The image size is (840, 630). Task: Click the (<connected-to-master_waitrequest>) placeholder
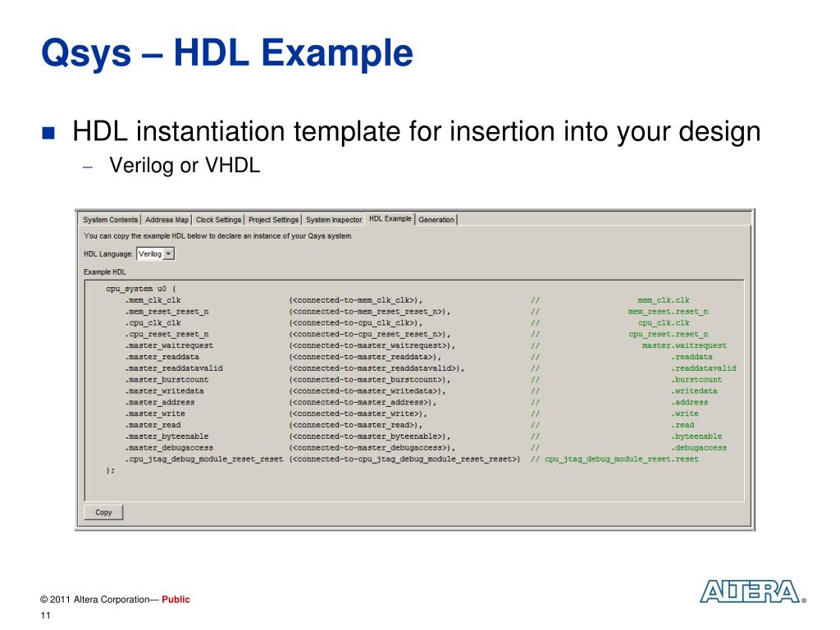[372, 345]
